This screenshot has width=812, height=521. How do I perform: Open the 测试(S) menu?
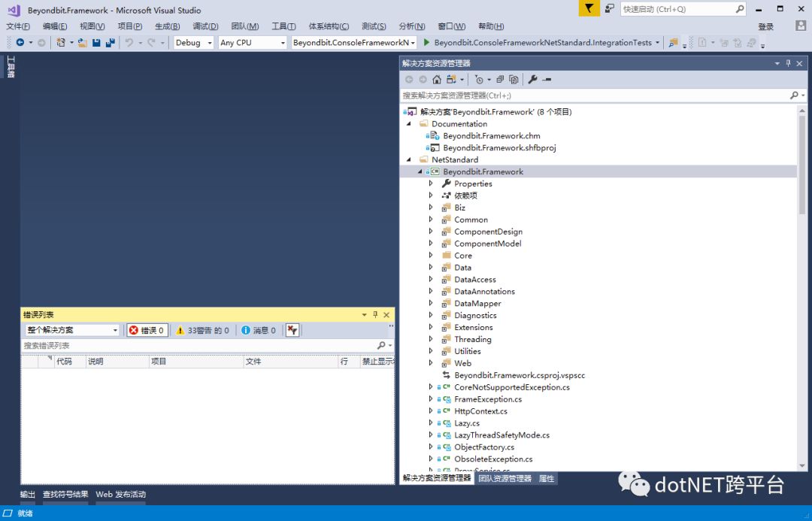(x=374, y=26)
